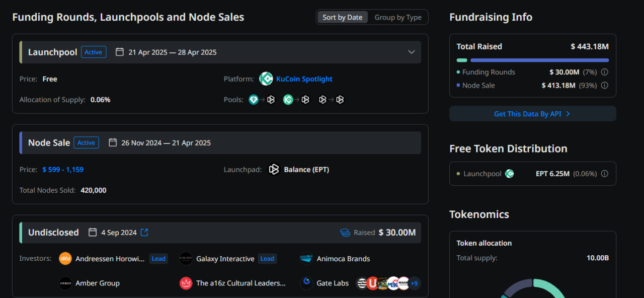This screenshot has height=298, width=644.
Task: Click info icon on Funding Rounds row
Action: 605,72
